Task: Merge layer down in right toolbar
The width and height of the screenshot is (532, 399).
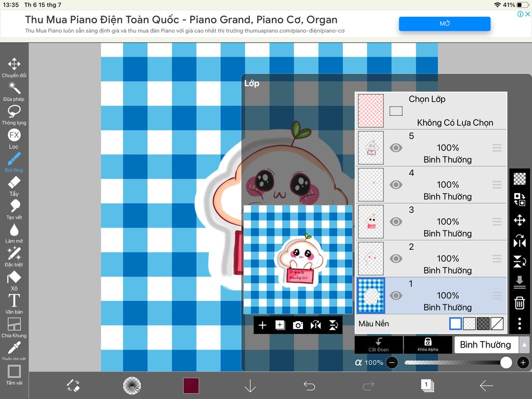Action: coord(520,282)
